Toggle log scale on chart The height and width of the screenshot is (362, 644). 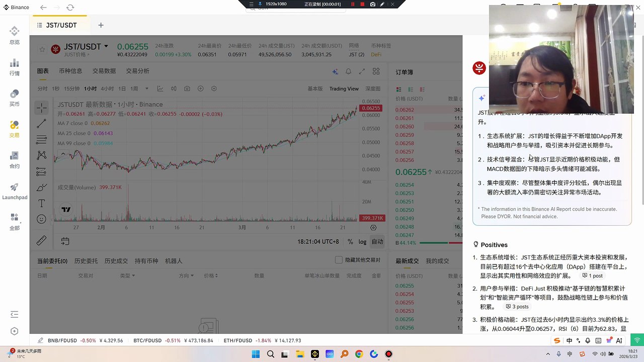[x=362, y=241]
